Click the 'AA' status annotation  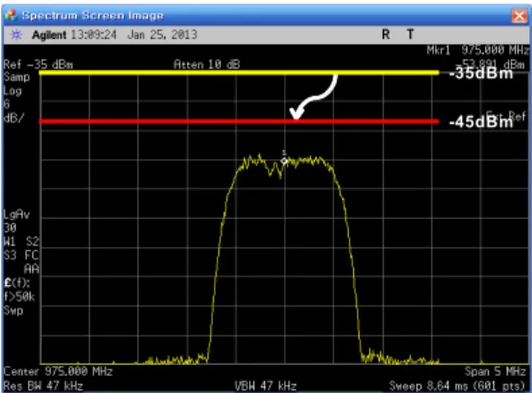(31, 270)
